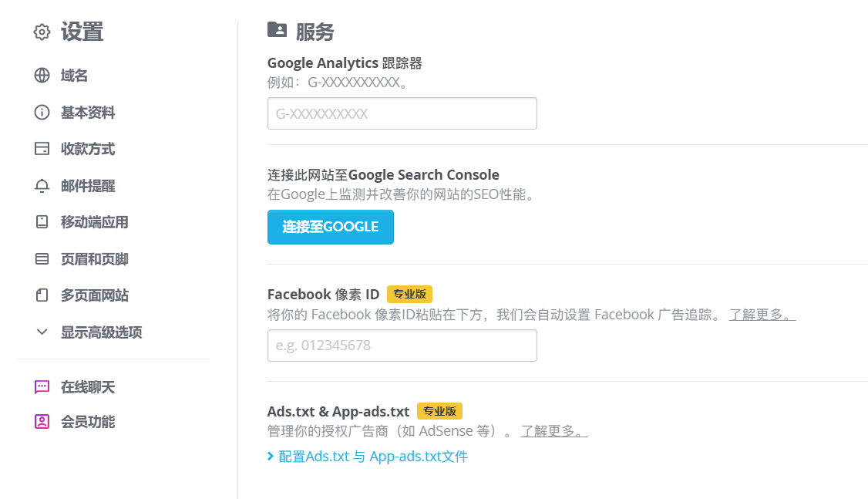Select 邮件提醒 in the sidebar
The width and height of the screenshot is (868, 499).
pos(87,186)
